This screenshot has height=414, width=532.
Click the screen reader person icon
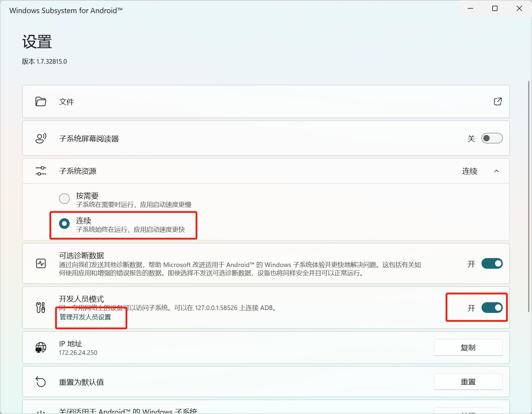41,138
